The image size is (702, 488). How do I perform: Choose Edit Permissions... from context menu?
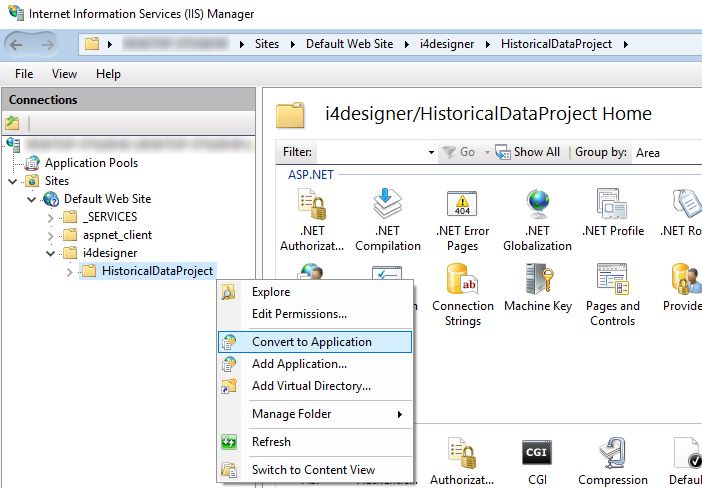(x=315, y=314)
